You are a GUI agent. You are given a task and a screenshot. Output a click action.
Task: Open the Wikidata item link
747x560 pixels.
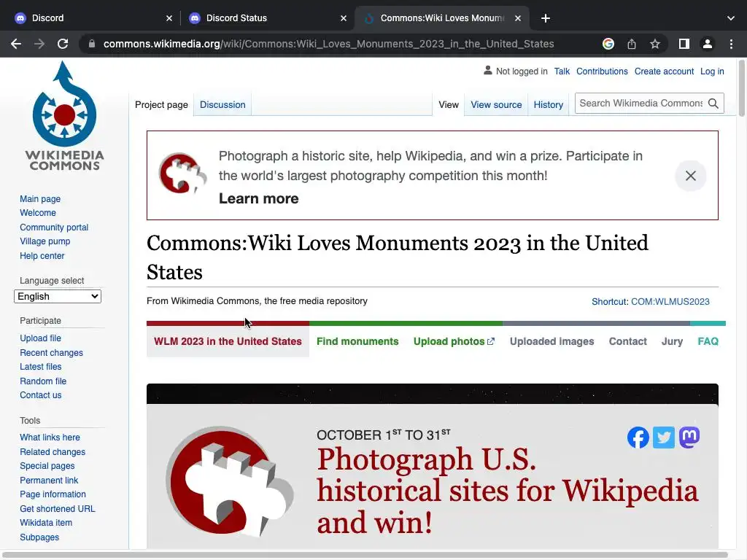46,523
